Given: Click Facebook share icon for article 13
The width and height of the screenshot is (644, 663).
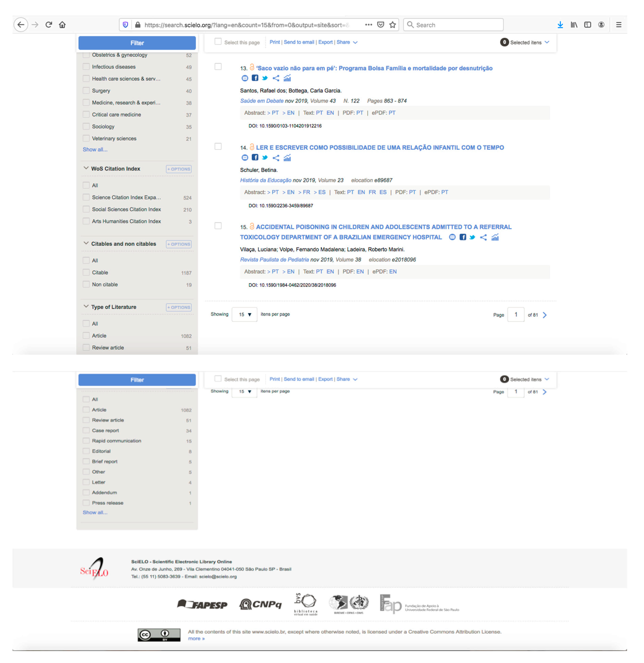Looking at the screenshot, I should (x=255, y=78).
